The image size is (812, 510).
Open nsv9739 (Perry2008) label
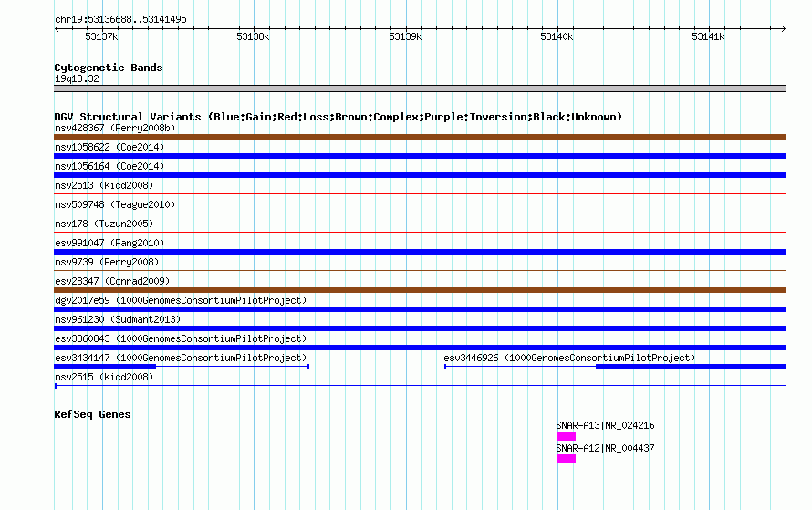point(107,262)
